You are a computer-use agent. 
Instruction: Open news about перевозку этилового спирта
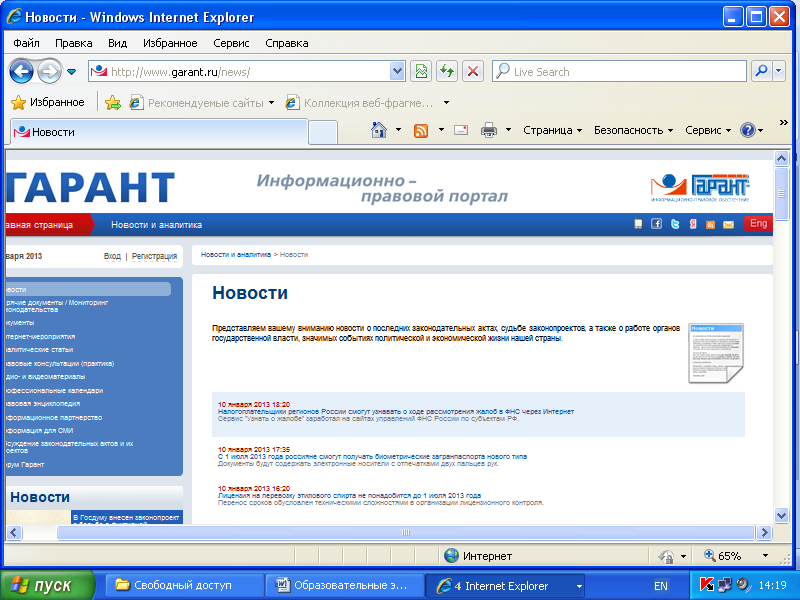(x=349, y=495)
